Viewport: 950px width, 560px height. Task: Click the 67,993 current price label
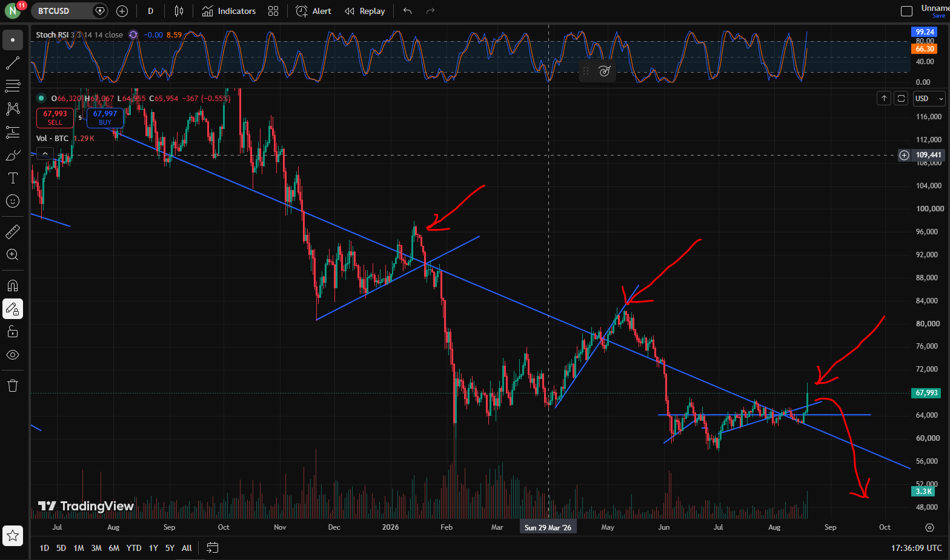click(x=926, y=393)
